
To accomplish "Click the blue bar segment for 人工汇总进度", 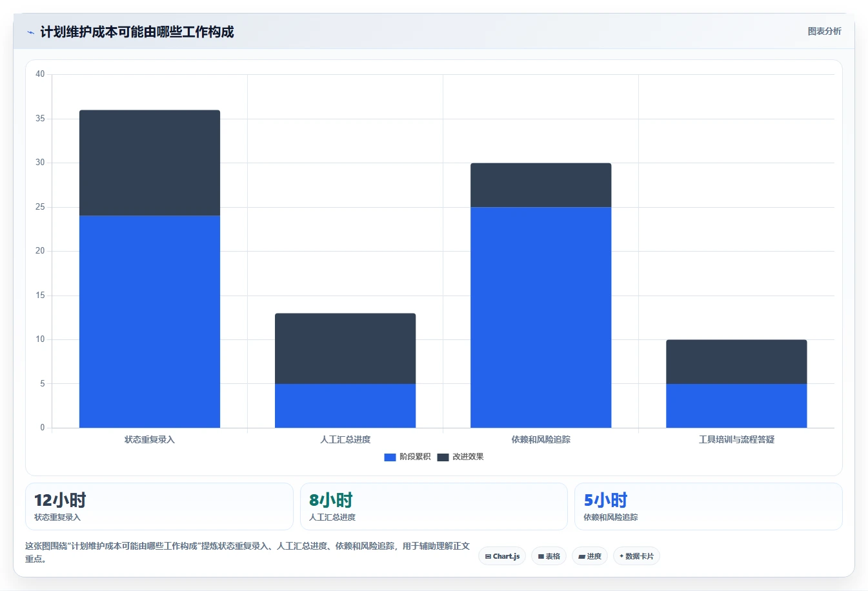I will coord(345,406).
